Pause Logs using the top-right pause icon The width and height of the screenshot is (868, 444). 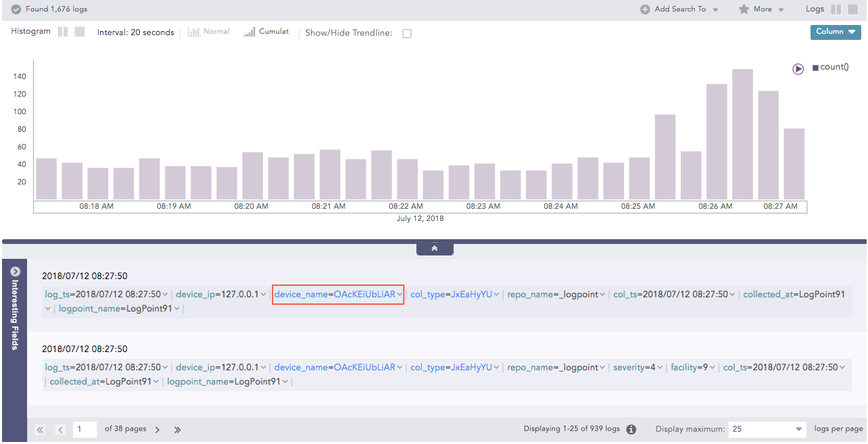(836, 9)
